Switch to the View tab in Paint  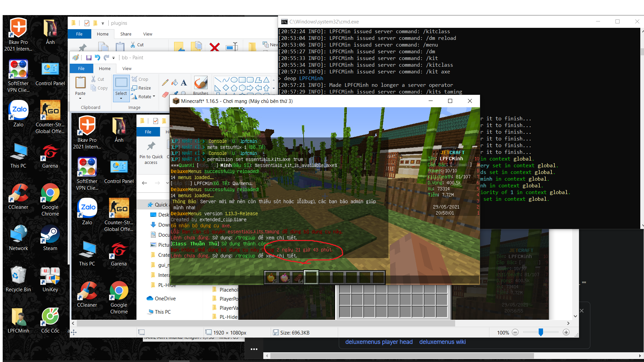127,68
